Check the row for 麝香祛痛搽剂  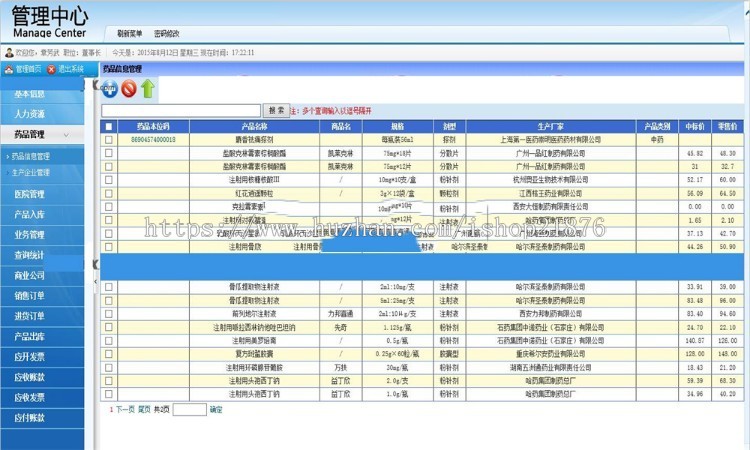point(109,140)
